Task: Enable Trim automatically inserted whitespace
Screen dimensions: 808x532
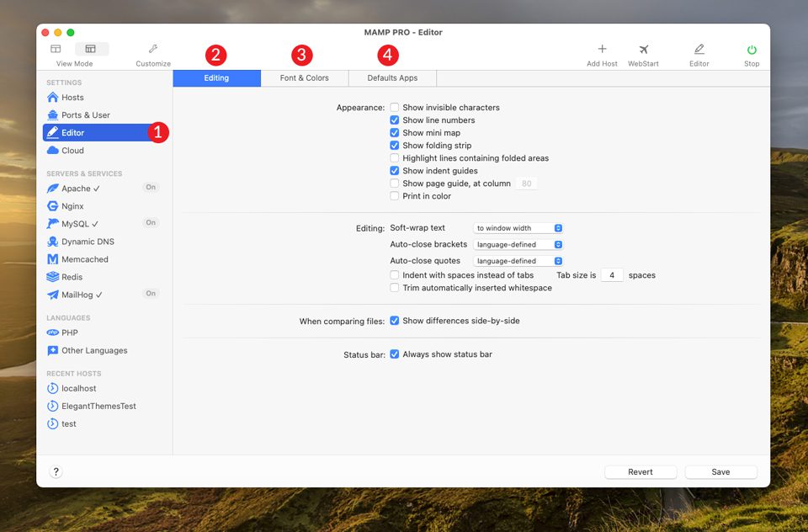Action: point(395,287)
